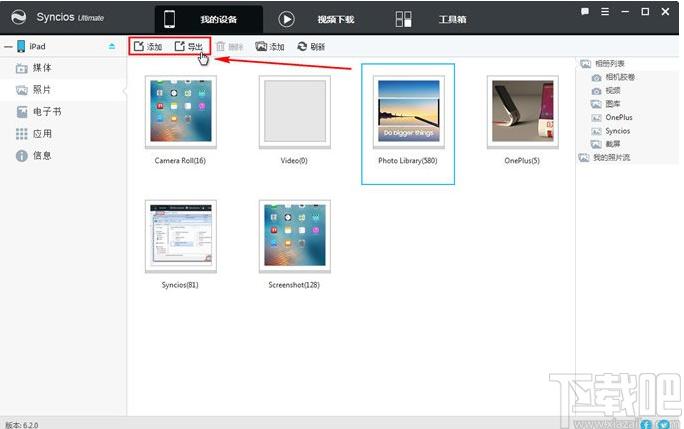Switch to the 视频下载 tab
The image size is (684, 429).
coord(317,19)
